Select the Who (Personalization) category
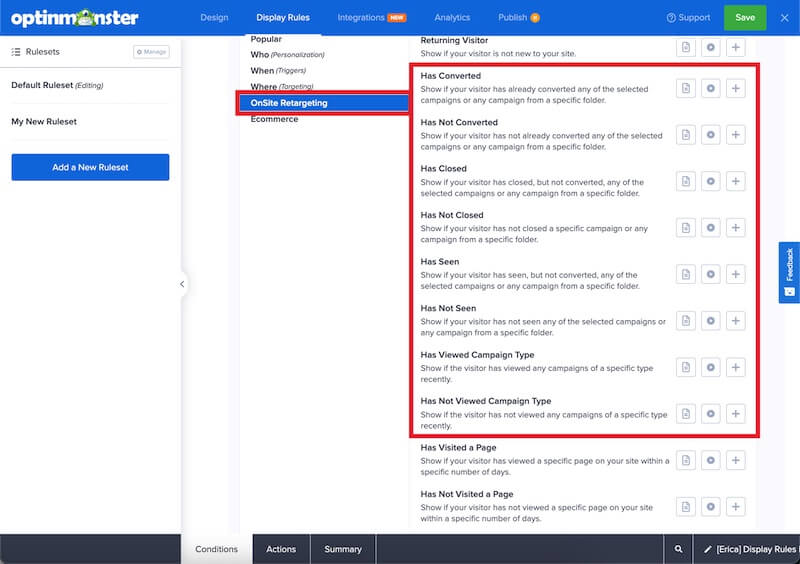Screen dimensions: 800x564 pyautogui.click(x=287, y=54)
